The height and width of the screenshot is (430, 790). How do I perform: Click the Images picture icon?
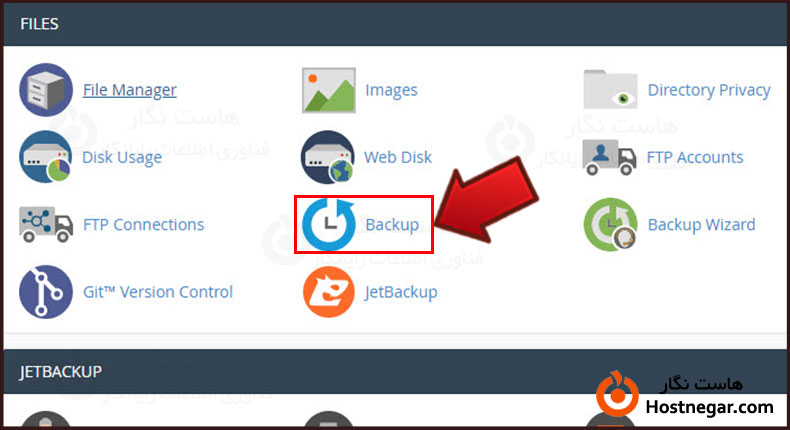(328, 90)
